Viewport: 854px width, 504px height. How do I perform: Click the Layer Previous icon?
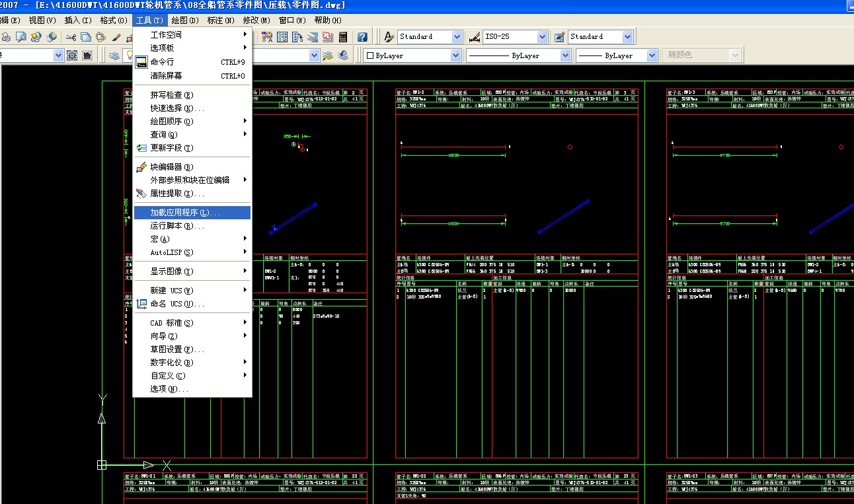tap(343, 55)
